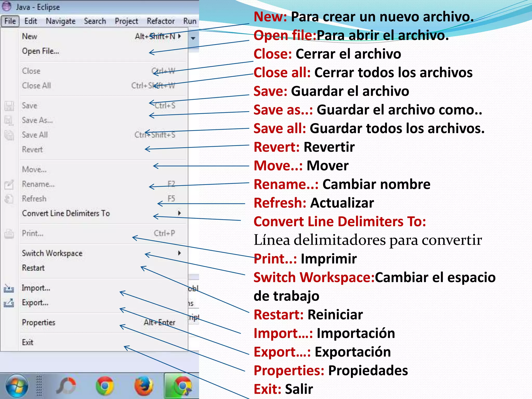Choose Exit in the File menu
The height and width of the screenshot is (399, 532).
point(103,342)
